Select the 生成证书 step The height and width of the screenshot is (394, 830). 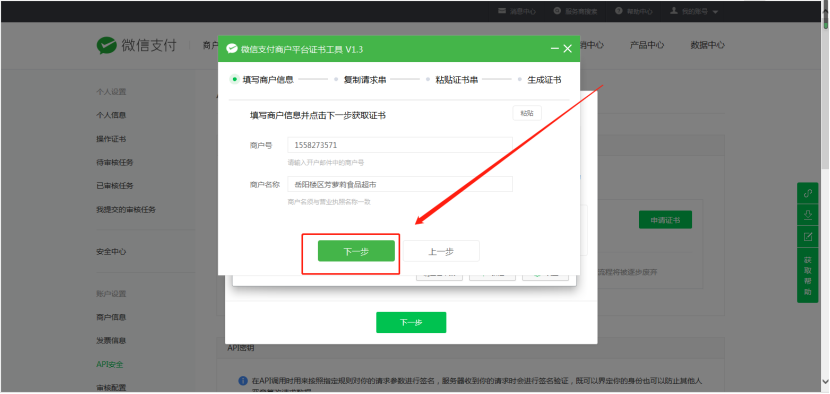[544, 80]
